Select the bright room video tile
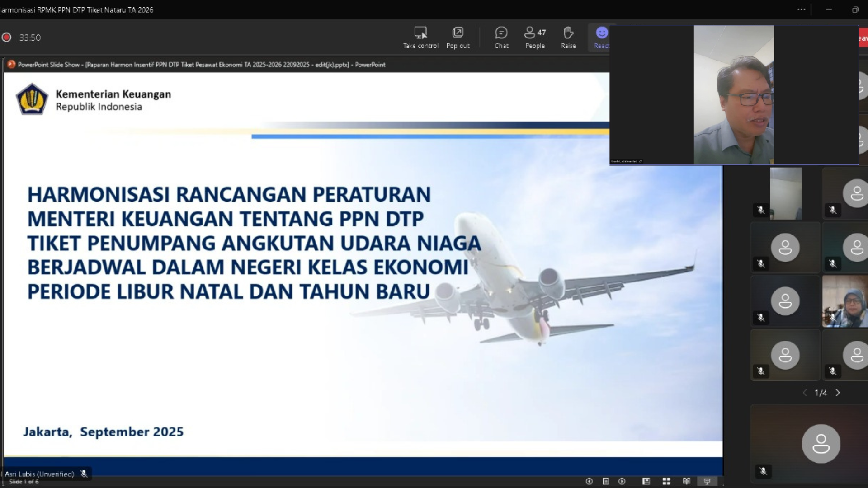Viewport: 868px width, 488px height. (x=786, y=193)
